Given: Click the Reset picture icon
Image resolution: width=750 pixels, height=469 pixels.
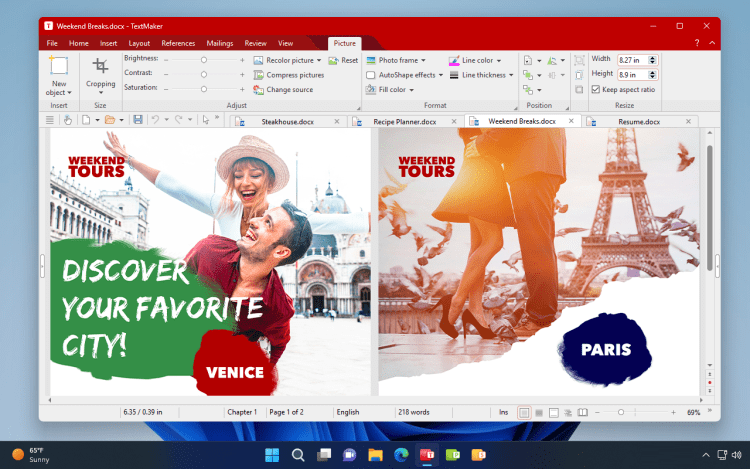Looking at the screenshot, I should coord(333,61).
